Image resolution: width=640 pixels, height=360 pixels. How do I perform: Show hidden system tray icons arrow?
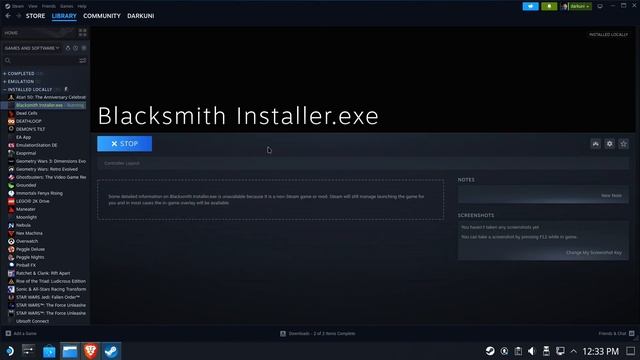click(573, 351)
